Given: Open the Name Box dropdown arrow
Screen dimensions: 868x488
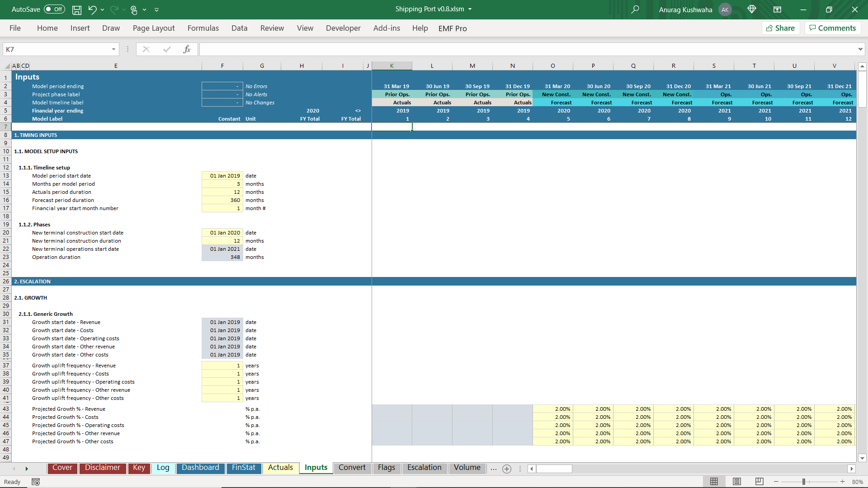Looking at the screenshot, I should point(113,49).
